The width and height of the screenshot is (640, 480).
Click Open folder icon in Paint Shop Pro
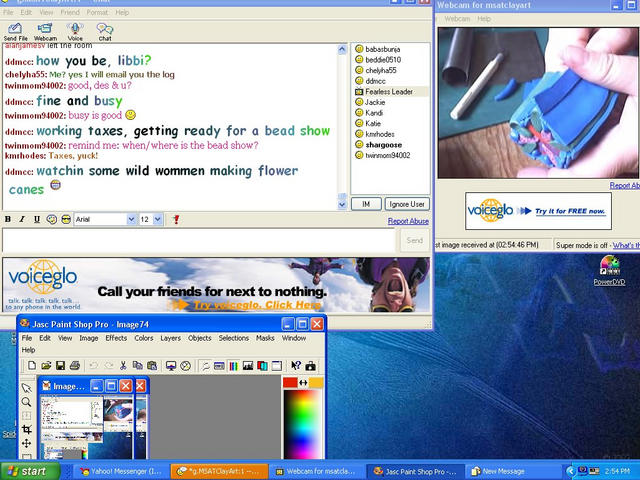coord(46,366)
